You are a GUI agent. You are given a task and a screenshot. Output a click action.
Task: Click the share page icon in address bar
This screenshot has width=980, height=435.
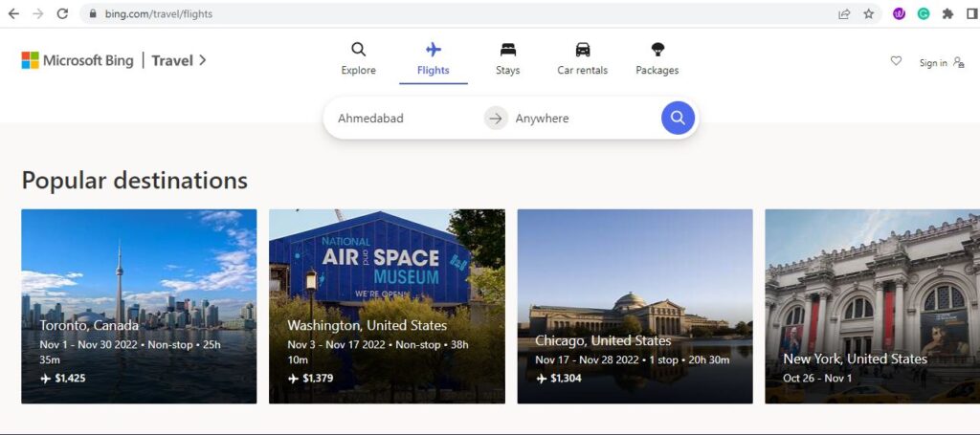click(x=844, y=13)
